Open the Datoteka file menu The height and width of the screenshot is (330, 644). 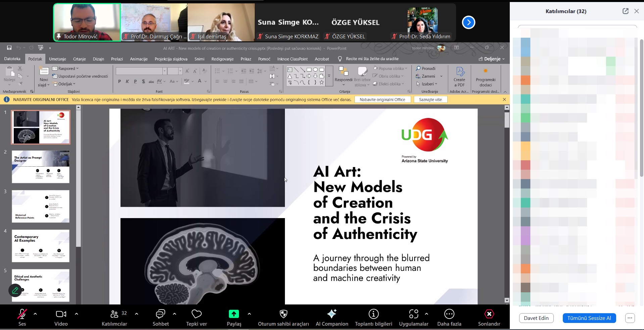coord(12,59)
